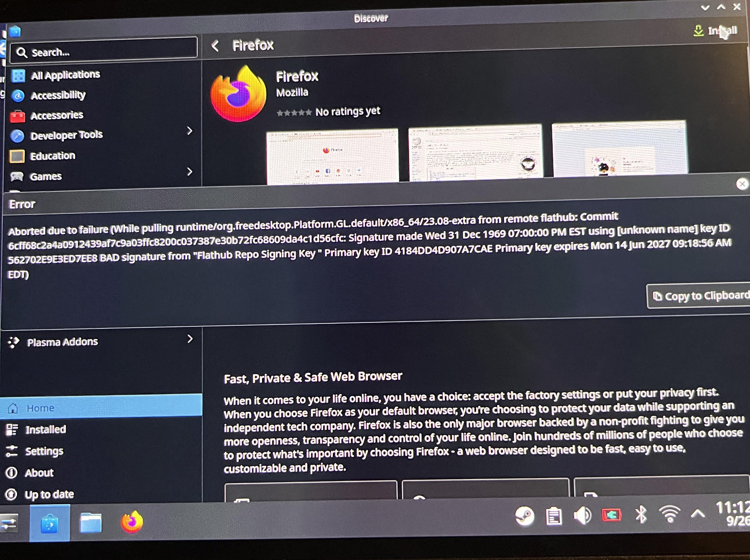Viewport: 750px width, 560px height.
Task: Expand the Games category
Action: tap(190, 172)
